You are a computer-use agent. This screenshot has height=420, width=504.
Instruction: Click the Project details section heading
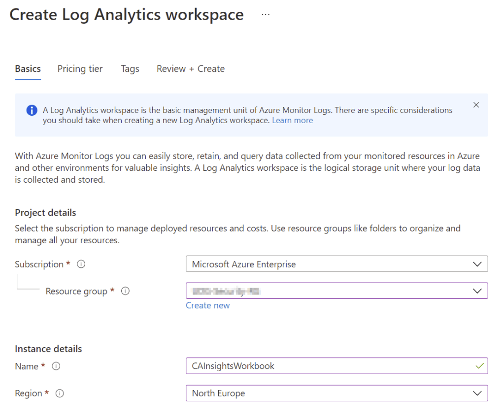pos(45,213)
